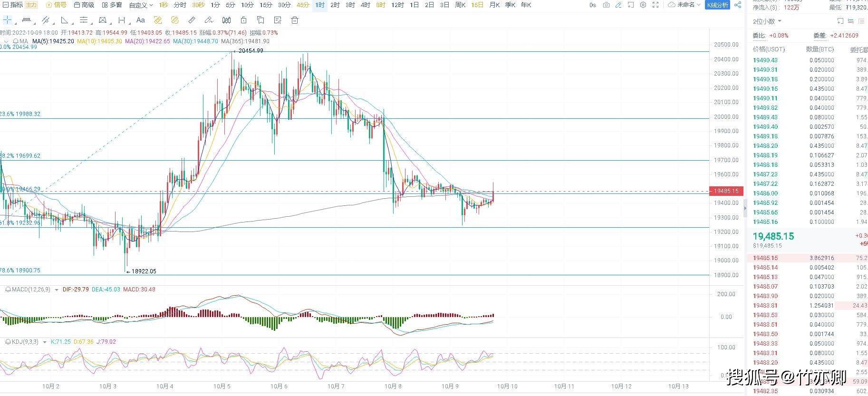The image size is (868, 396).
Task: Take a chart snapshot with camera icon
Action: coord(606,5)
